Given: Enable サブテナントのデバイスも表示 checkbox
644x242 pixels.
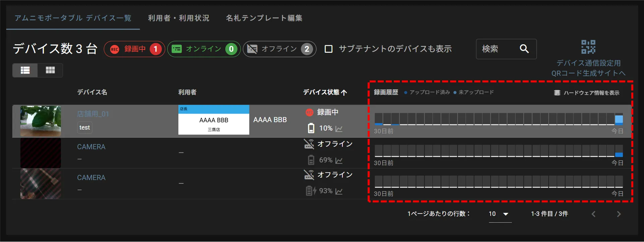Looking at the screenshot, I should (x=329, y=49).
